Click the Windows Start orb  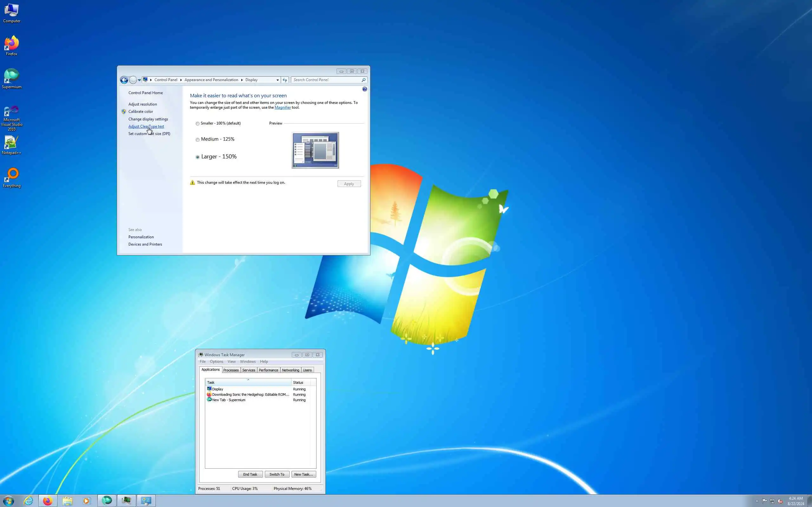click(x=9, y=501)
